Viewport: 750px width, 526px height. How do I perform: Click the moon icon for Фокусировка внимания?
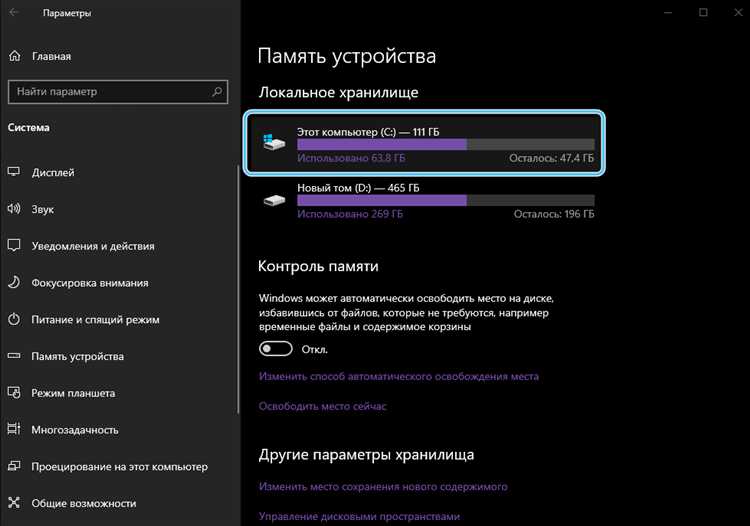click(14, 282)
